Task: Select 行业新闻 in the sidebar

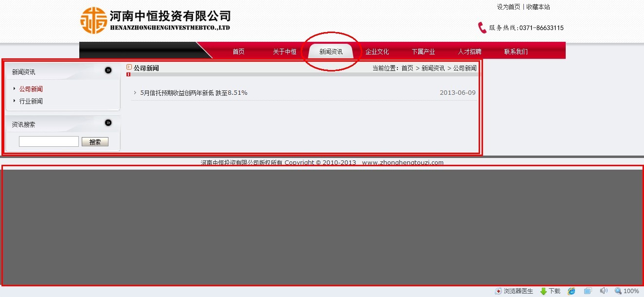Action: pos(31,101)
